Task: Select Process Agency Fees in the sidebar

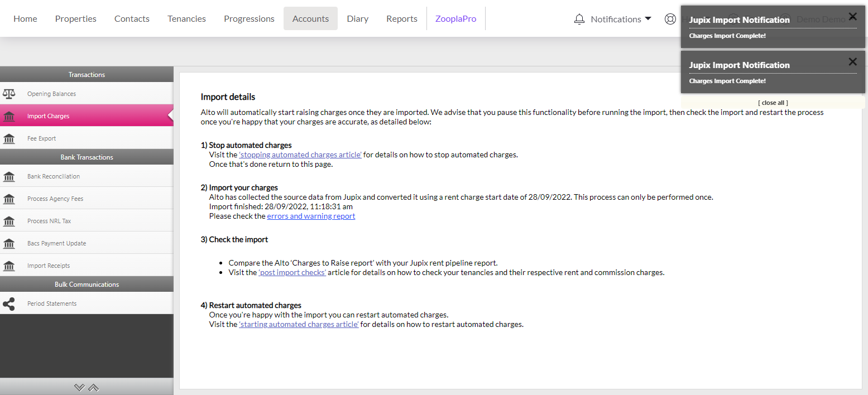Action: pyautogui.click(x=87, y=199)
